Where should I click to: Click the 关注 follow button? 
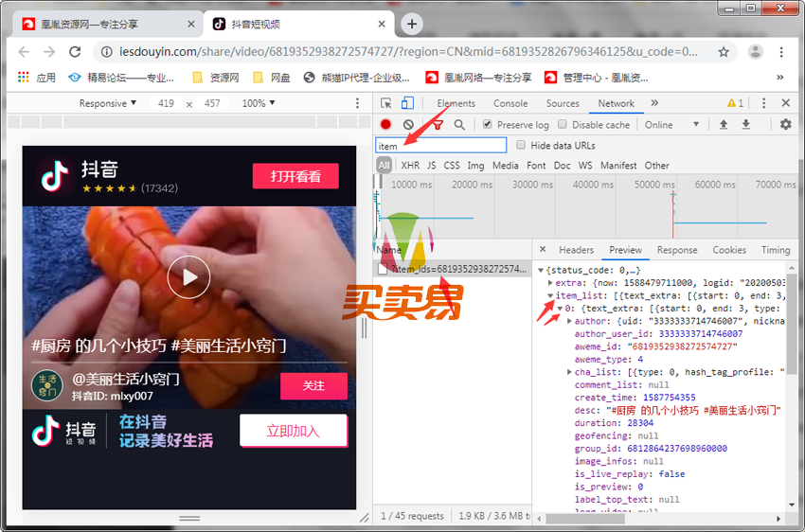pyautogui.click(x=313, y=386)
